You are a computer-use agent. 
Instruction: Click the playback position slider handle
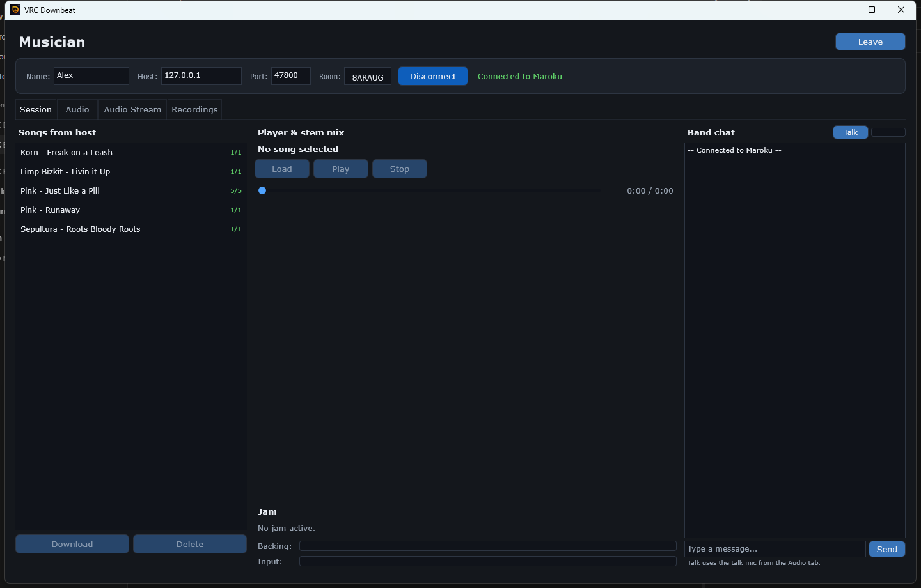262,190
